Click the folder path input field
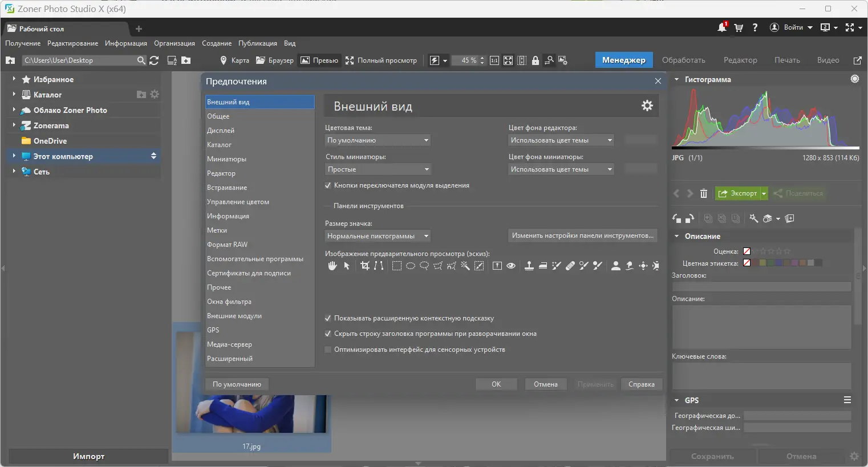This screenshot has width=868, height=467. [79, 60]
